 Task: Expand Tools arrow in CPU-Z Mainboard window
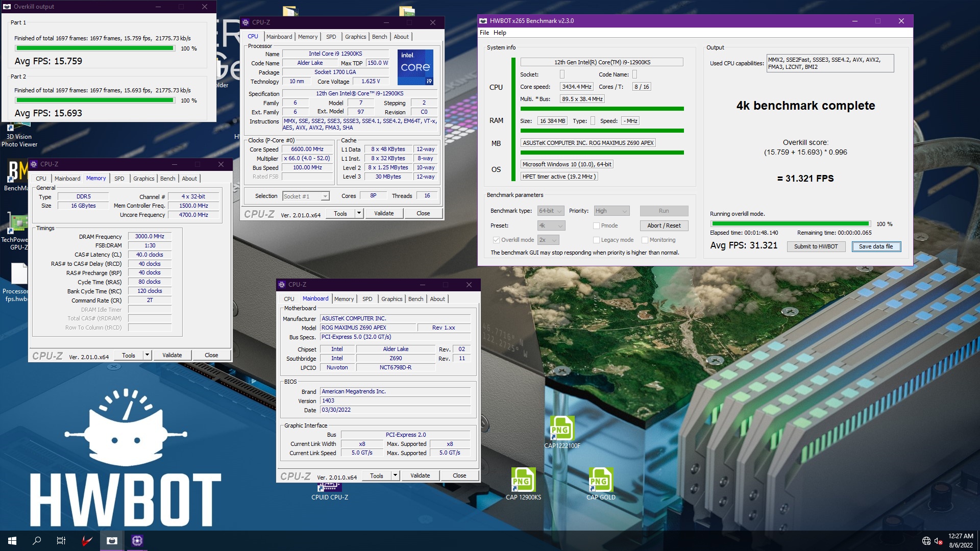pyautogui.click(x=396, y=475)
